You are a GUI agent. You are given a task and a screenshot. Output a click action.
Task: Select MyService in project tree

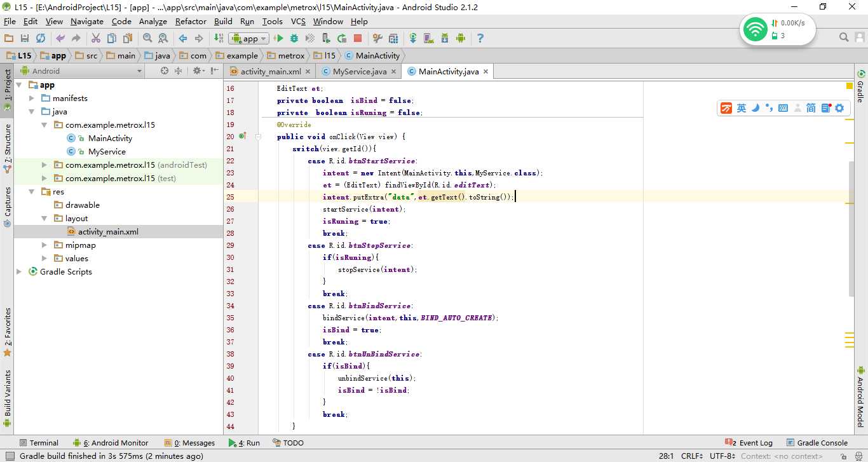coord(107,151)
